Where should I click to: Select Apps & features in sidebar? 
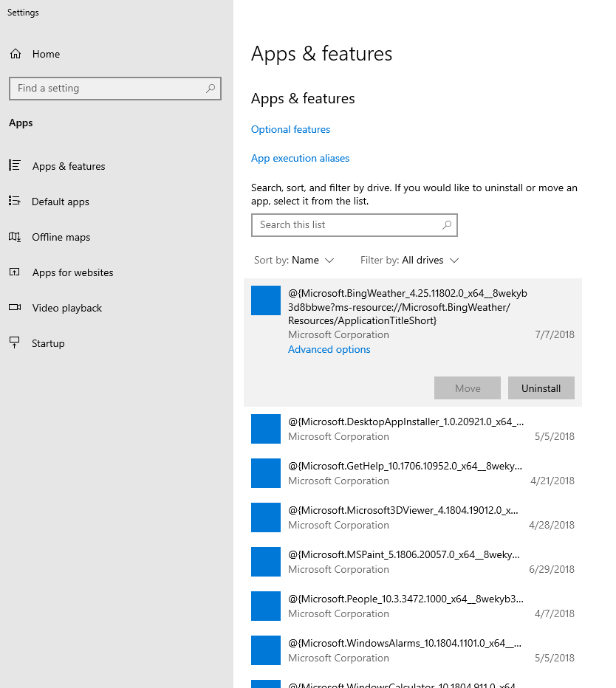[69, 166]
